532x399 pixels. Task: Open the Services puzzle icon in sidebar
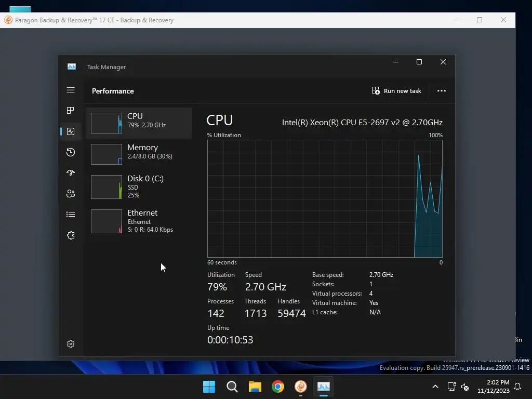pos(71,235)
